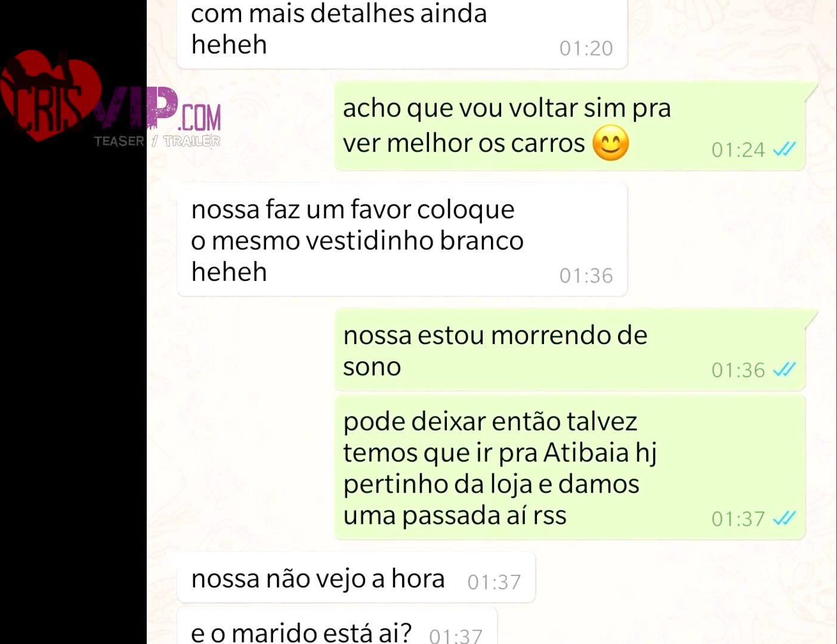Viewport: 837px width, 644px height.
Task: Click the 01:20 timestamp
Action: (586, 48)
